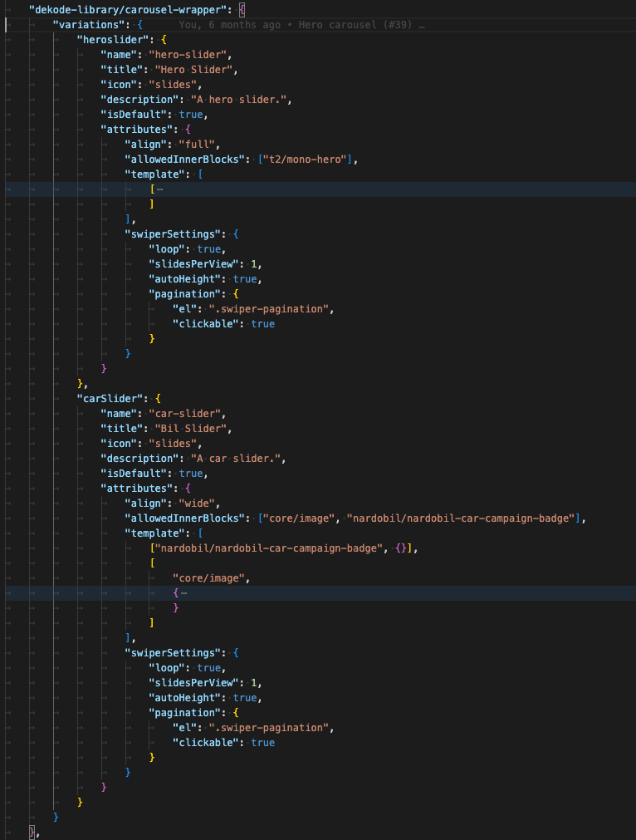Click the "clickable" key in carSlider pagination

(x=208, y=743)
